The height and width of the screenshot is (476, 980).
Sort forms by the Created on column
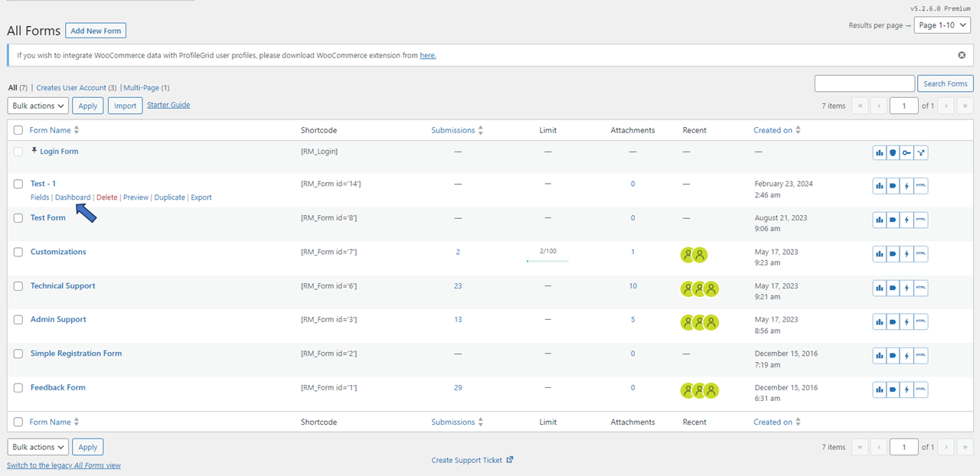click(773, 129)
